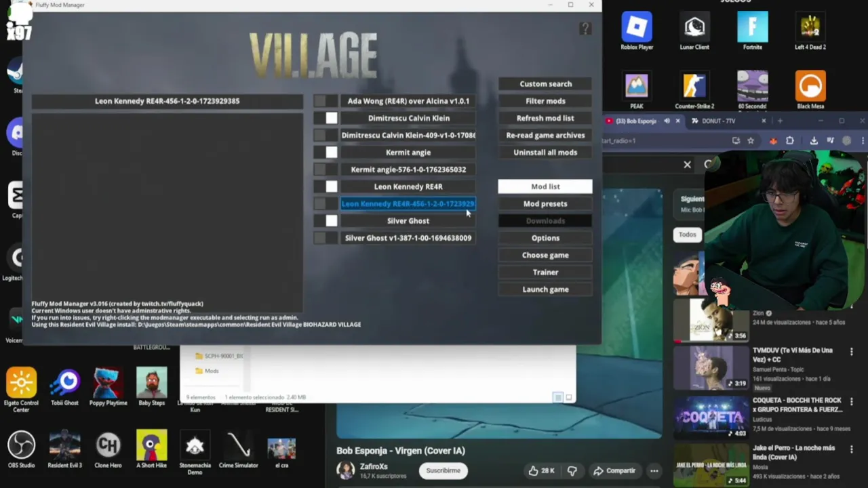Click Re-read game archives button
The height and width of the screenshot is (488, 868).
point(545,135)
